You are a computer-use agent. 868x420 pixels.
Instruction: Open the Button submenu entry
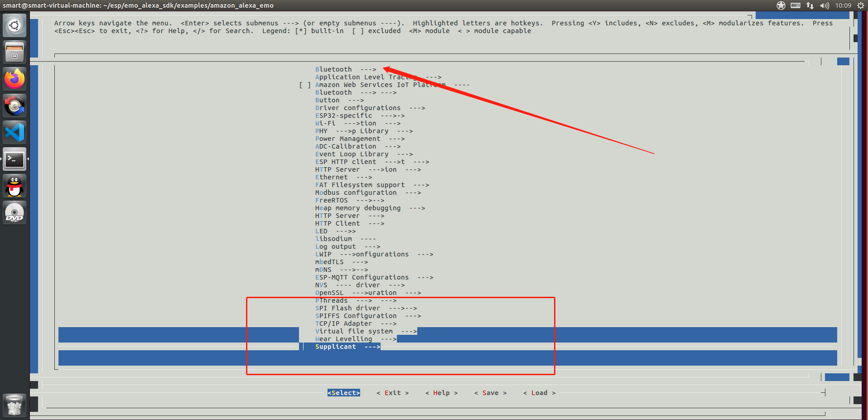pos(339,100)
